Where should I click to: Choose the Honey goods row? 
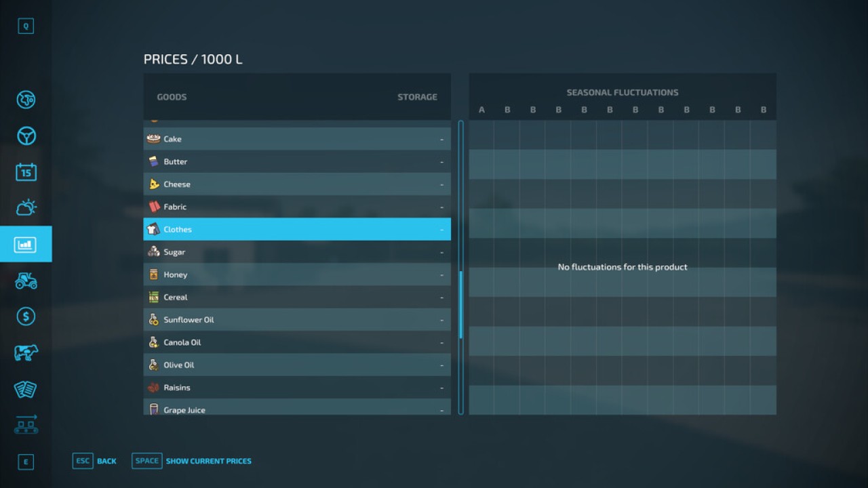pyautogui.click(x=297, y=274)
